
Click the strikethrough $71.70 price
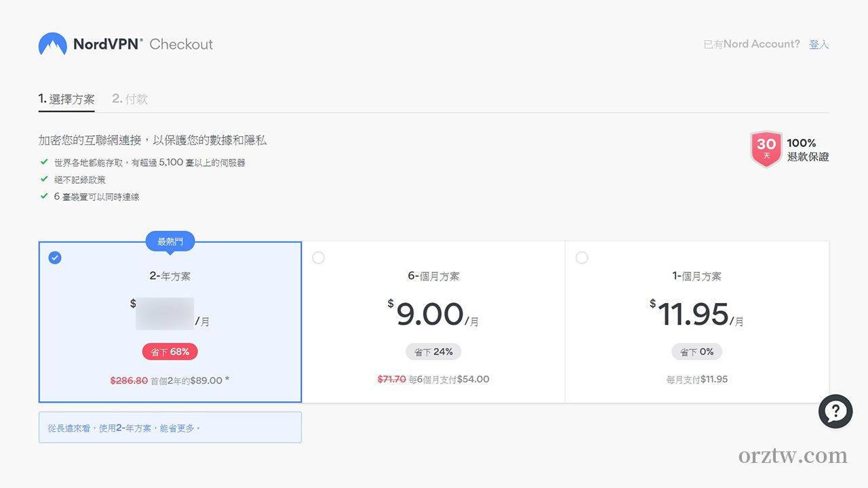[x=391, y=379]
